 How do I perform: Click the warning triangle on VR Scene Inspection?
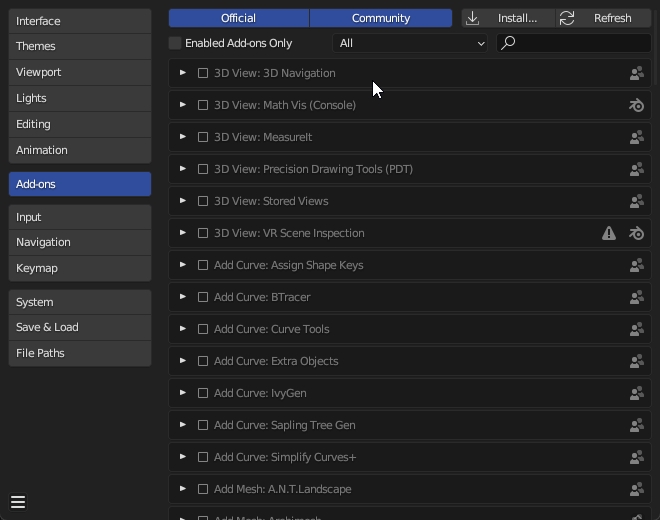click(609, 233)
